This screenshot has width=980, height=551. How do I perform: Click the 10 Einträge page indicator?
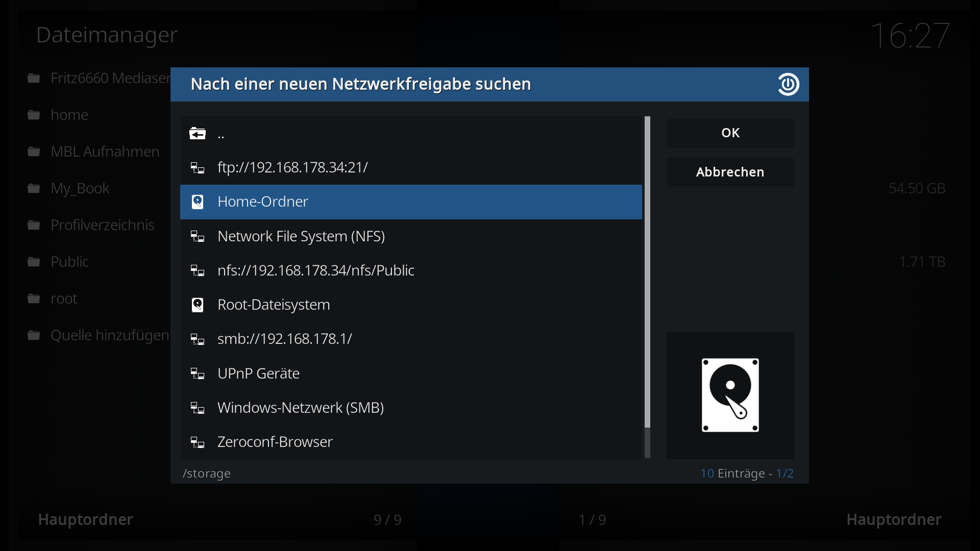pos(747,473)
